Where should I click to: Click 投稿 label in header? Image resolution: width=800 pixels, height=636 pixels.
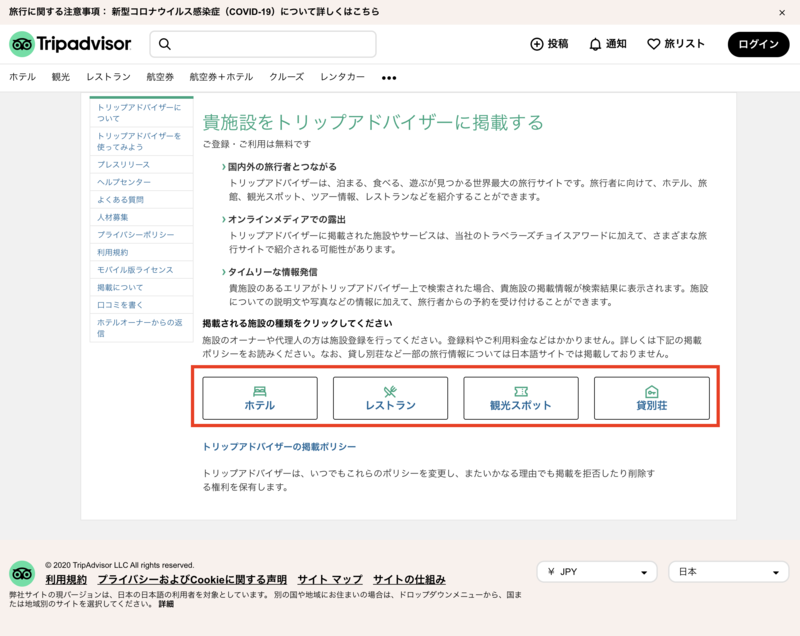pyautogui.click(x=558, y=44)
